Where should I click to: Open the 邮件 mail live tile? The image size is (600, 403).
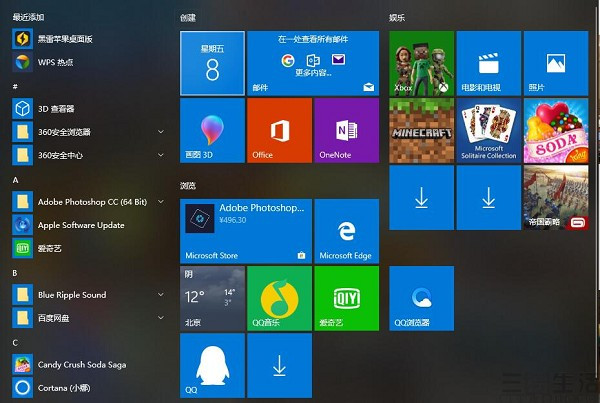click(x=313, y=62)
